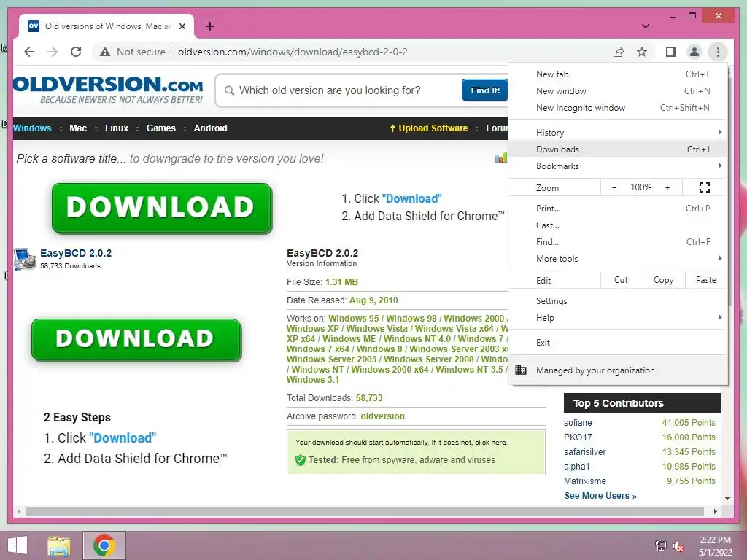Image resolution: width=747 pixels, height=560 pixels.
Task: Expand the History submenu
Action: point(617,133)
